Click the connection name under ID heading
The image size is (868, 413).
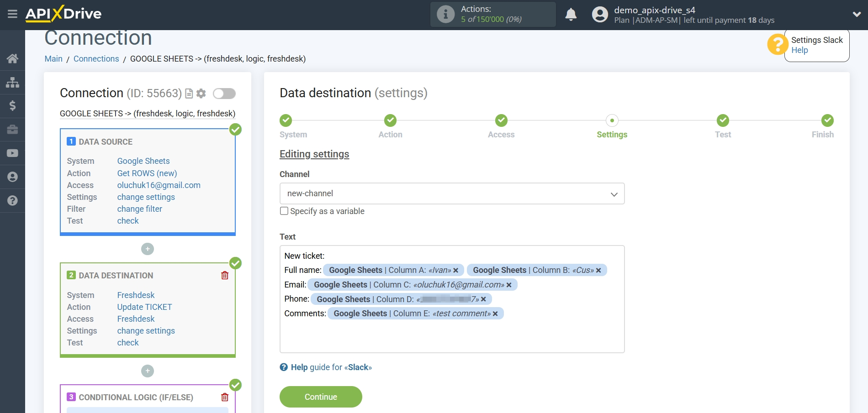coord(148,114)
